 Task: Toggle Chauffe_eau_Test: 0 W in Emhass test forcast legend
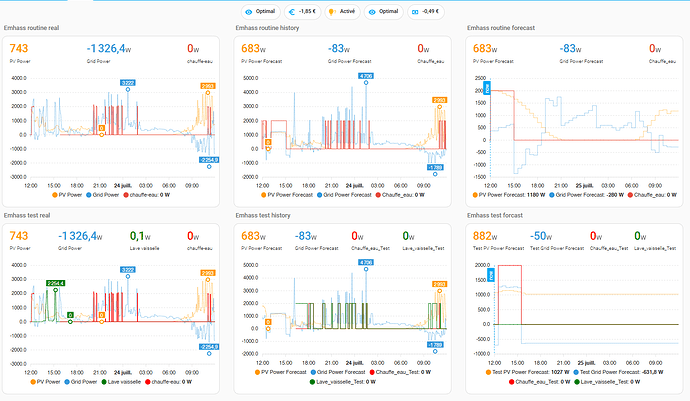[x=540, y=382]
